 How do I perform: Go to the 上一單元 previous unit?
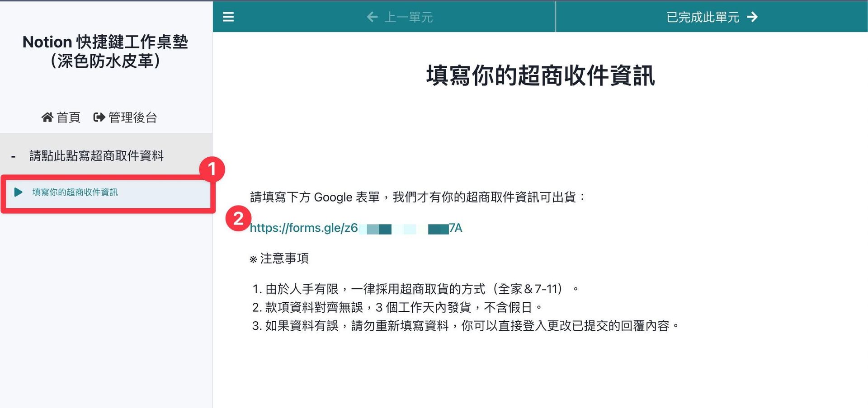point(408,17)
